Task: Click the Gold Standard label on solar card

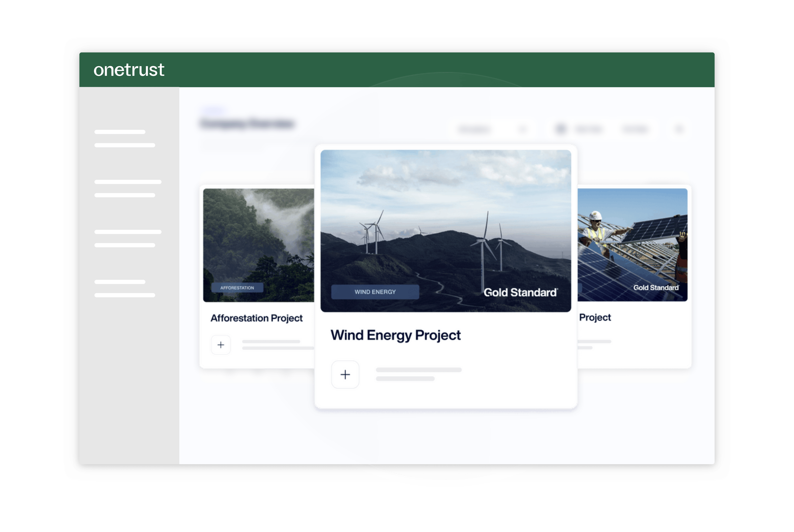Action: 656,288
